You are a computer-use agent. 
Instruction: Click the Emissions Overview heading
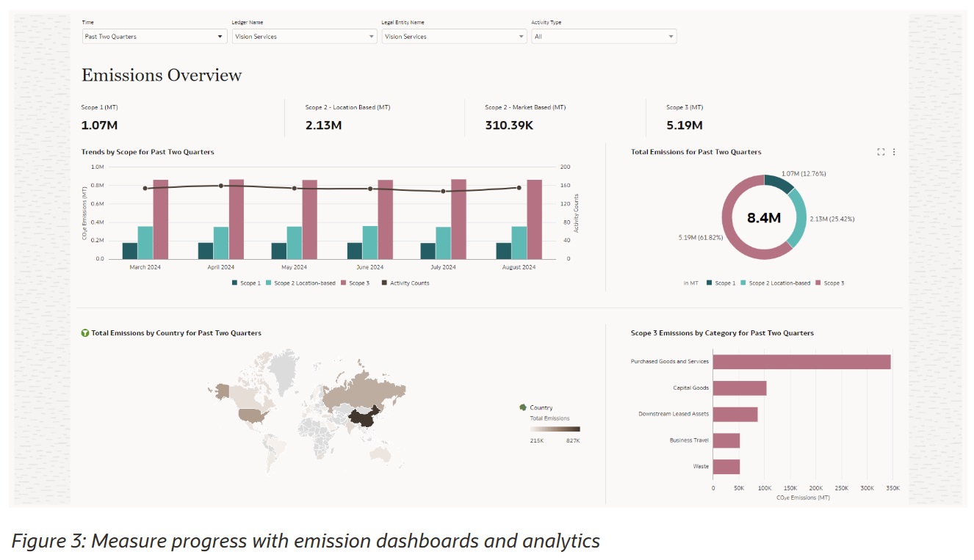click(162, 75)
